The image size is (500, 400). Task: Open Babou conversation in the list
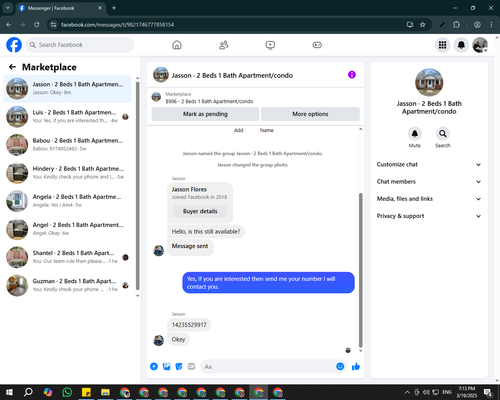click(67, 145)
